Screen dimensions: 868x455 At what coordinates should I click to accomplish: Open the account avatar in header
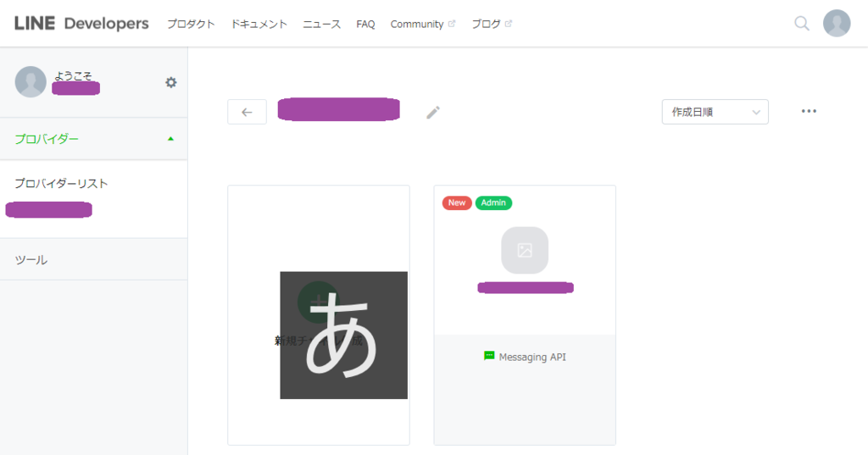(x=837, y=23)
